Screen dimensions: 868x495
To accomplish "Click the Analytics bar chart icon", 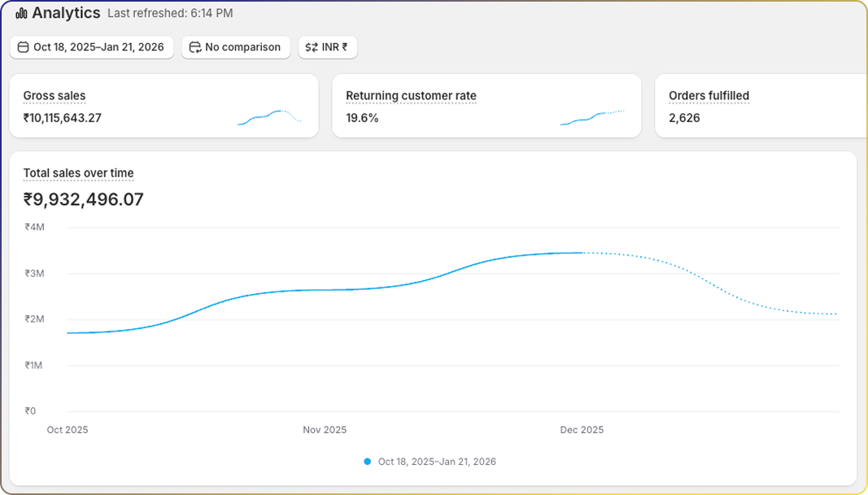I will (21, 13).
